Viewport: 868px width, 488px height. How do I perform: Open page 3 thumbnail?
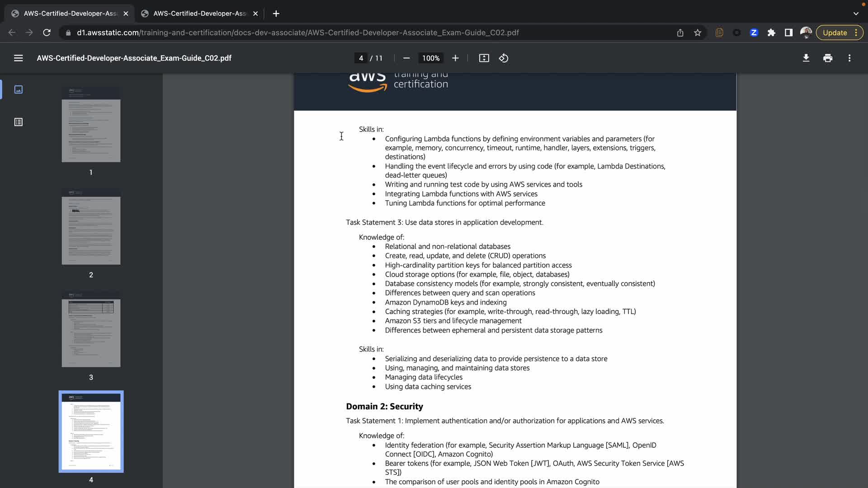point(91,329)
